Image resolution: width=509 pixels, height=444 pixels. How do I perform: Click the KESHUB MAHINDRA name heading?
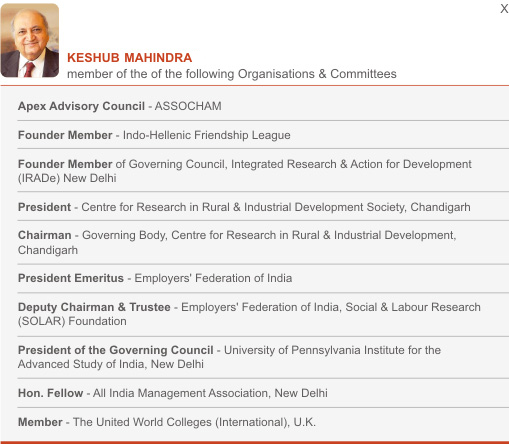[x=129, y=58]
